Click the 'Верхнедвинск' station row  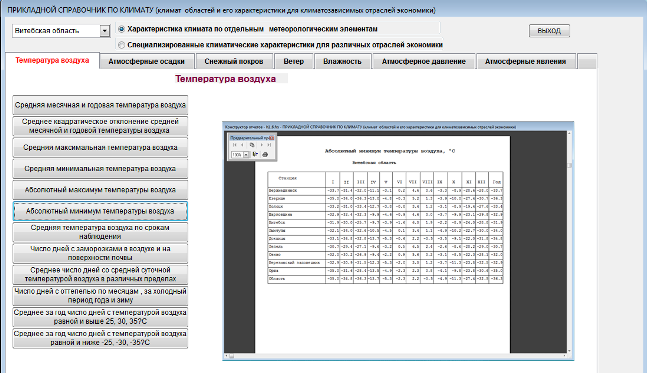(385, 190)
